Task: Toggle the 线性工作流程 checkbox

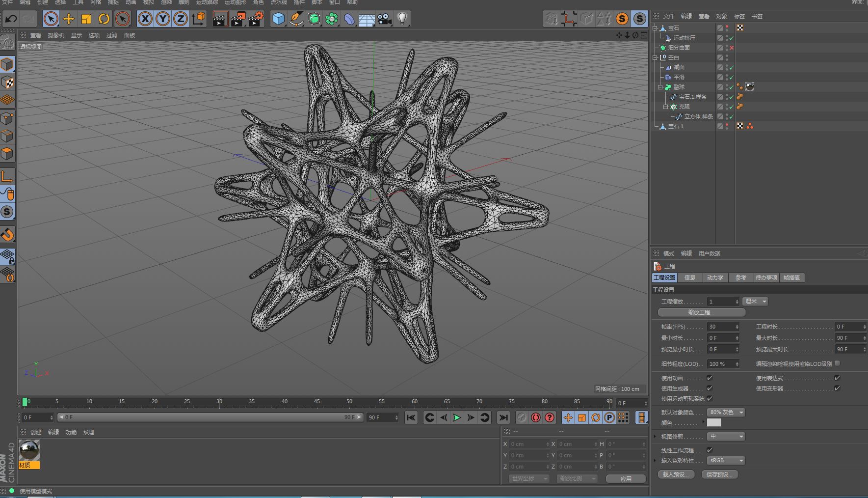Action: tap(710, 450)
